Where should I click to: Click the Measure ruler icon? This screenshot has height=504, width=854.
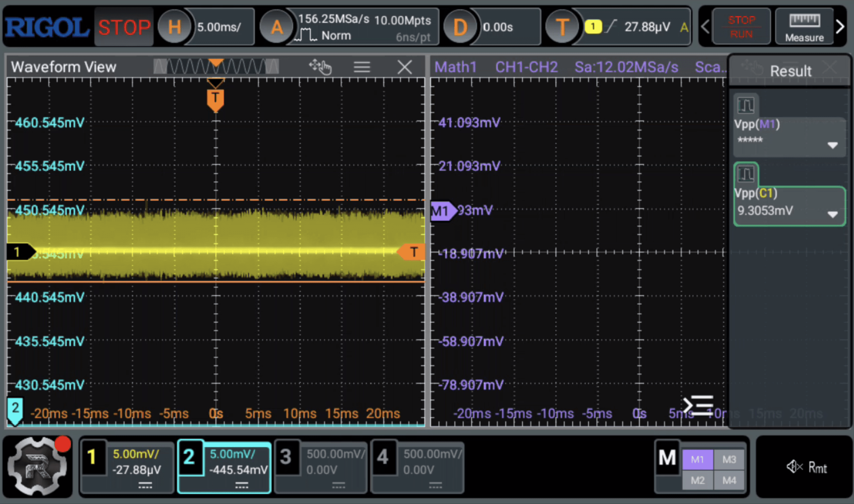804,27
